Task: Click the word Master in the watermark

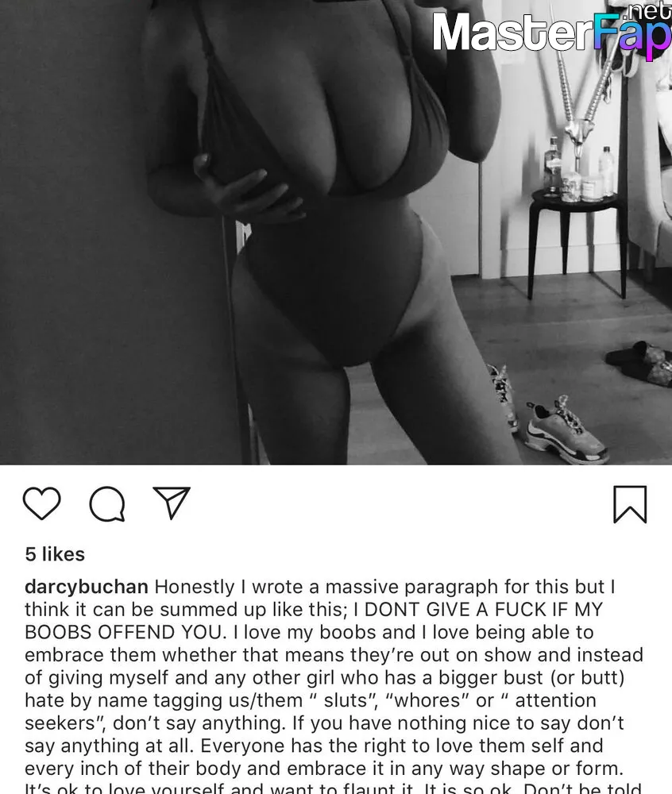Action: click(x=512, y=33)
